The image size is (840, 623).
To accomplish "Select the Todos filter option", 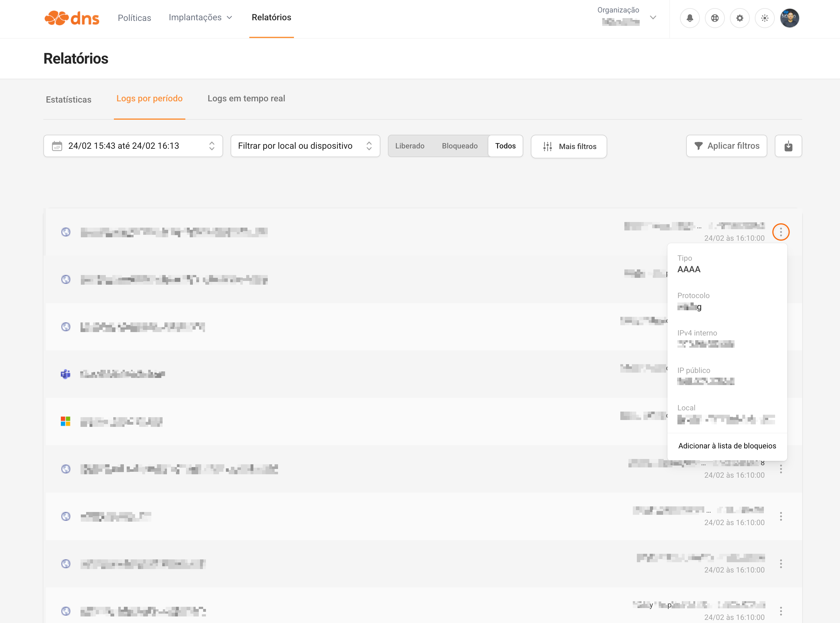I will tap(505, 146).
